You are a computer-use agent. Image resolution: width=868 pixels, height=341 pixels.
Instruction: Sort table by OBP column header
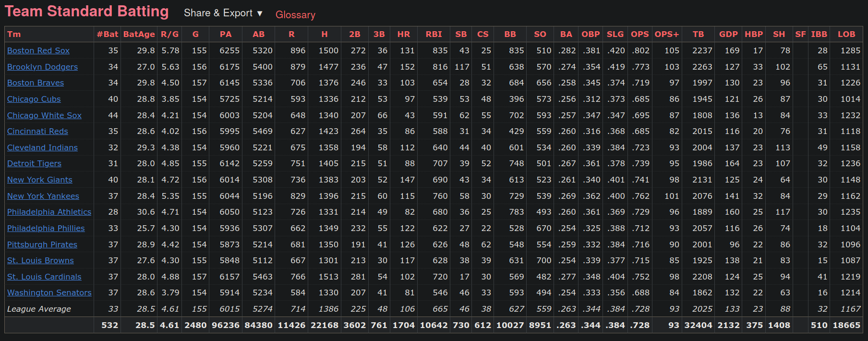(591, 34)
